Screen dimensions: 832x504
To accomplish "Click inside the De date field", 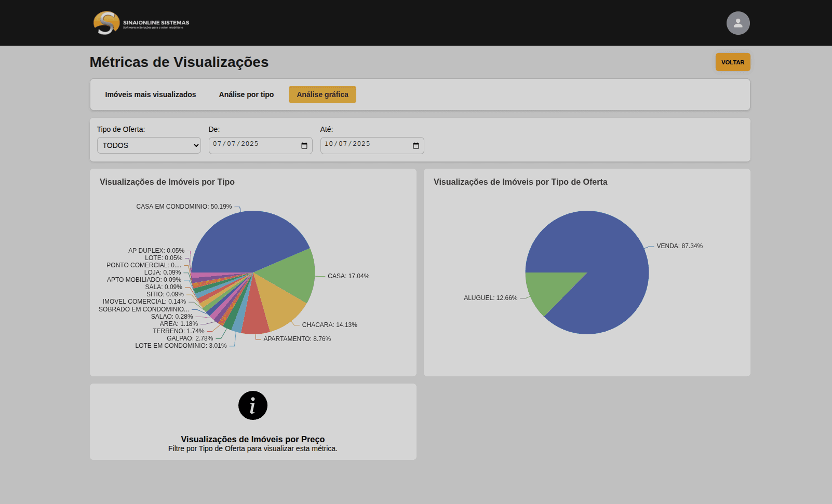I will (249, 145).
